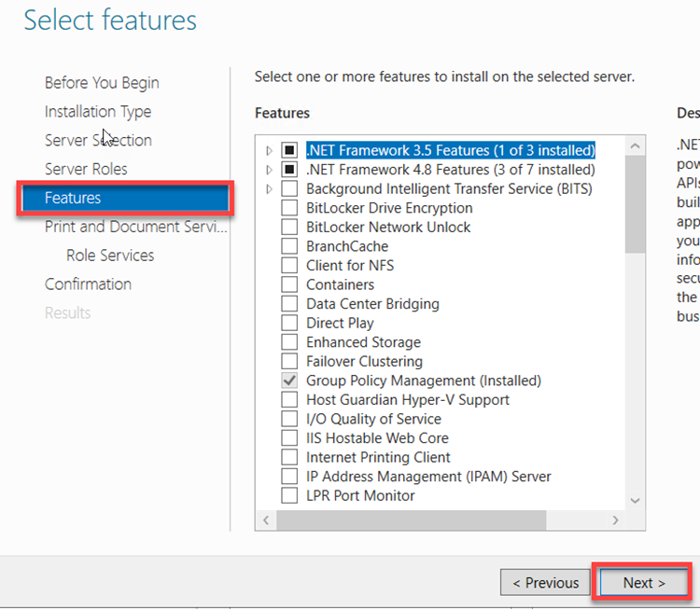Viewport: 700px width, 609px height.
Task: Enable the Client for NFS checkbox
Action: 289,266
